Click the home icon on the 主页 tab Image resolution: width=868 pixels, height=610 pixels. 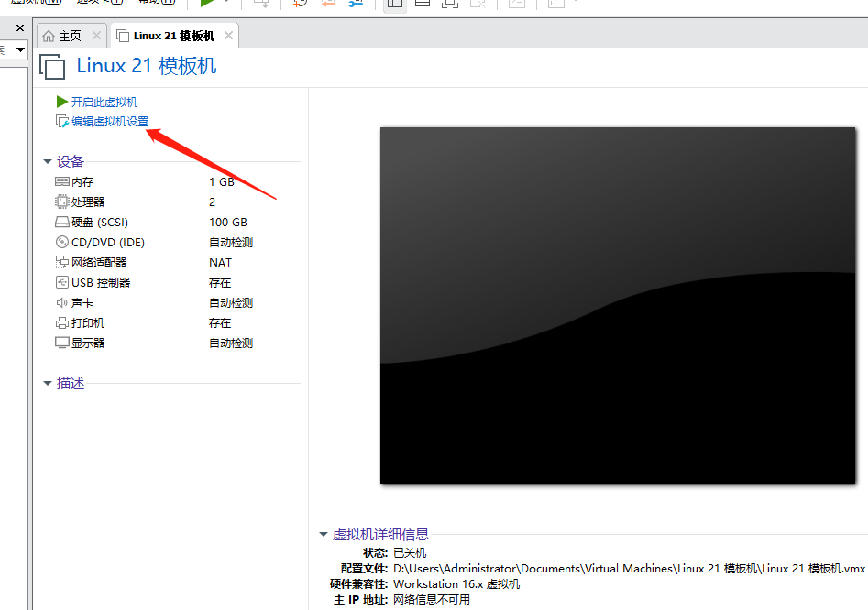[x=49, y=36]
